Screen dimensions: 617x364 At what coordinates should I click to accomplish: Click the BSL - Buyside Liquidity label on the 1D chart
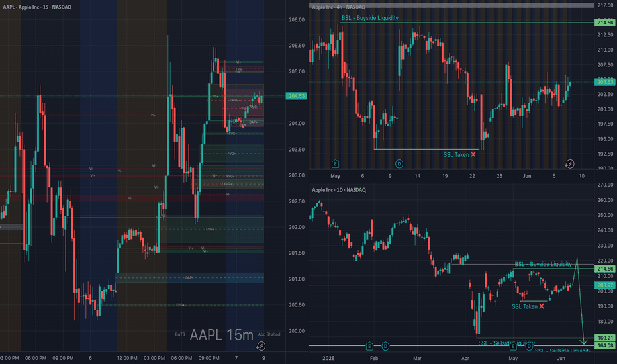coord(543,264)
